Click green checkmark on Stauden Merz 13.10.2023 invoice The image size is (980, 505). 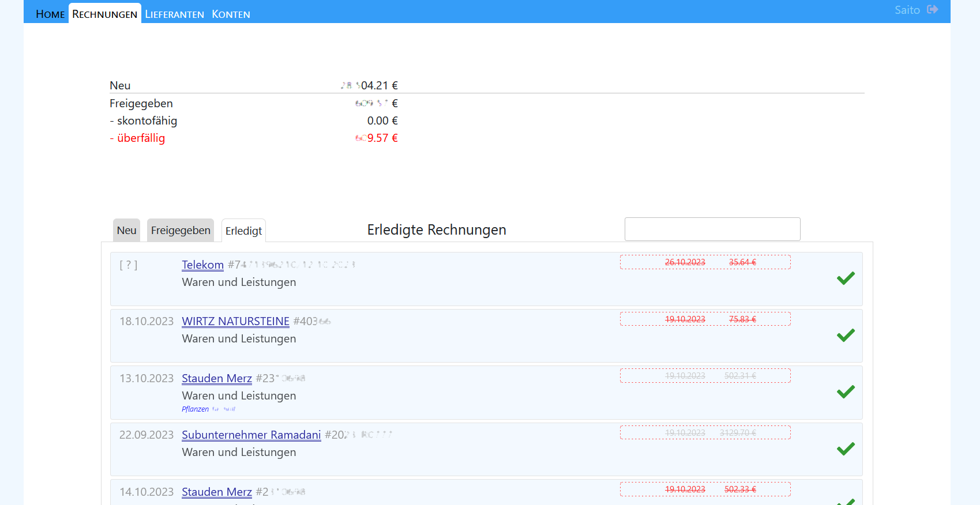coord(846,392)
